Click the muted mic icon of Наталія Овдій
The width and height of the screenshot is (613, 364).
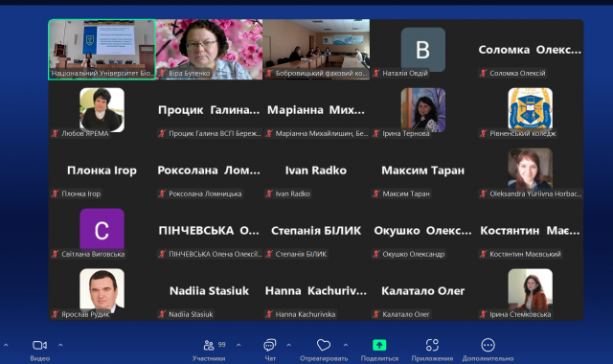tap(376, 73)
